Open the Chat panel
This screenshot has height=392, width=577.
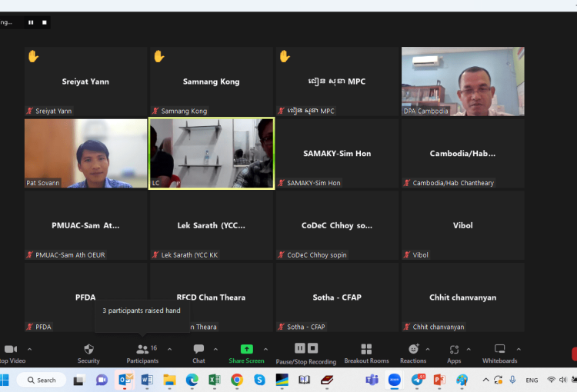coord(198,353)
